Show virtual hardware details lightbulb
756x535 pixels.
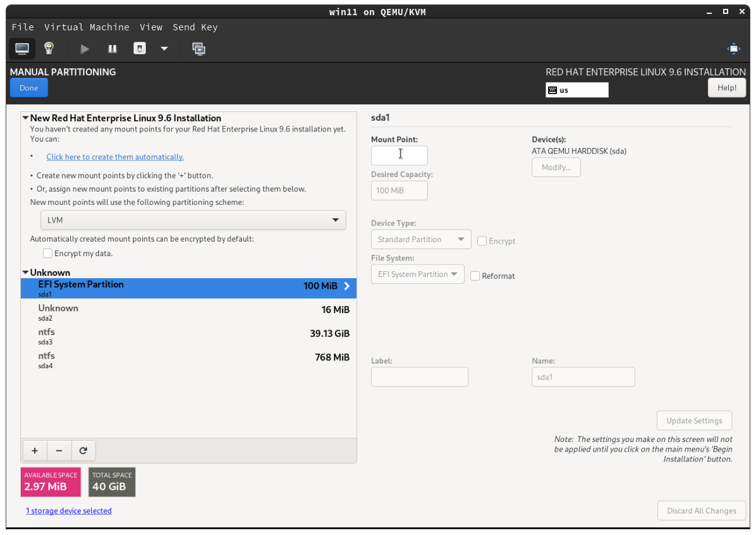[x=49, y=48]
